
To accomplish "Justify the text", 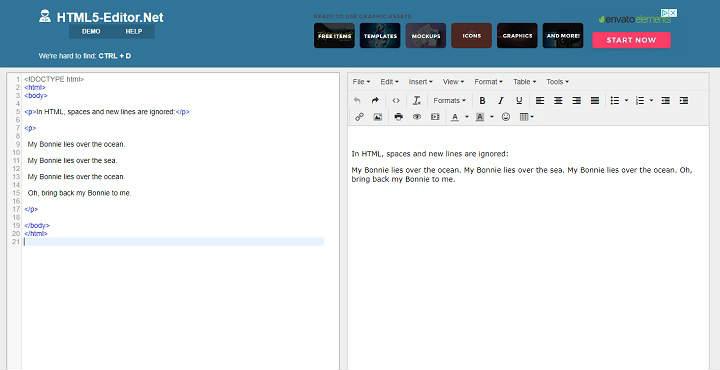I will click(595, 101).
